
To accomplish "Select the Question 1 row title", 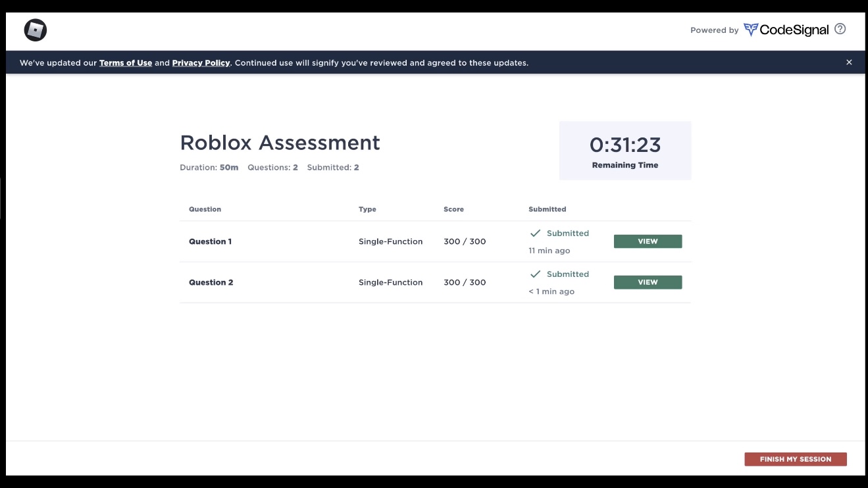I will (x=210, y=241).
